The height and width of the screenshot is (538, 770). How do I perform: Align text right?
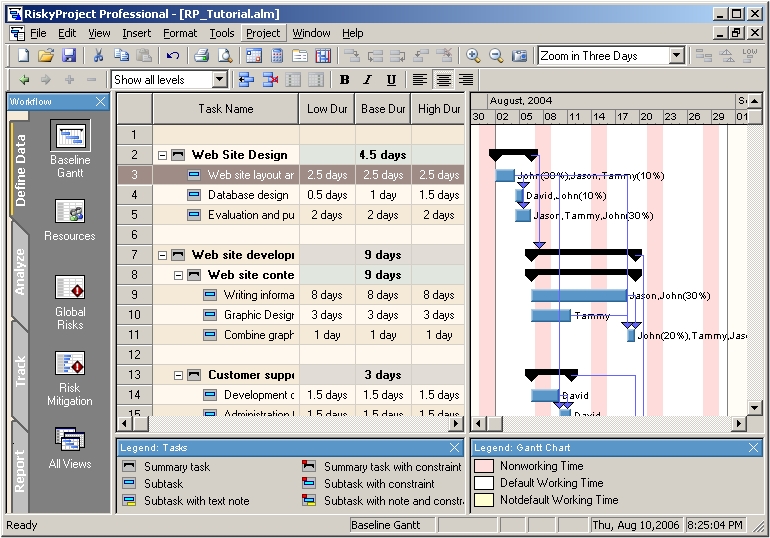pyautogui.click(x=466, y=80)
